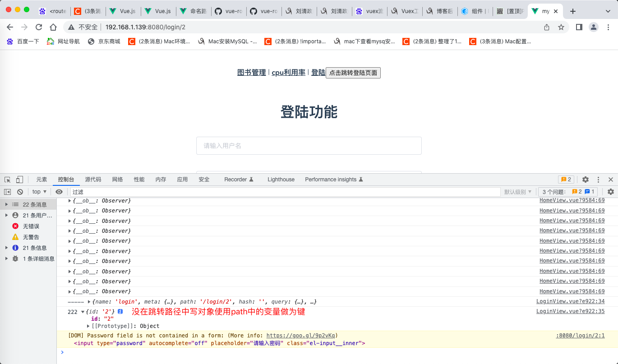Viewport: 618px width, 364px height.
Task: Switch to the 源代码 DevTools tab
Action: click(93, 180)
